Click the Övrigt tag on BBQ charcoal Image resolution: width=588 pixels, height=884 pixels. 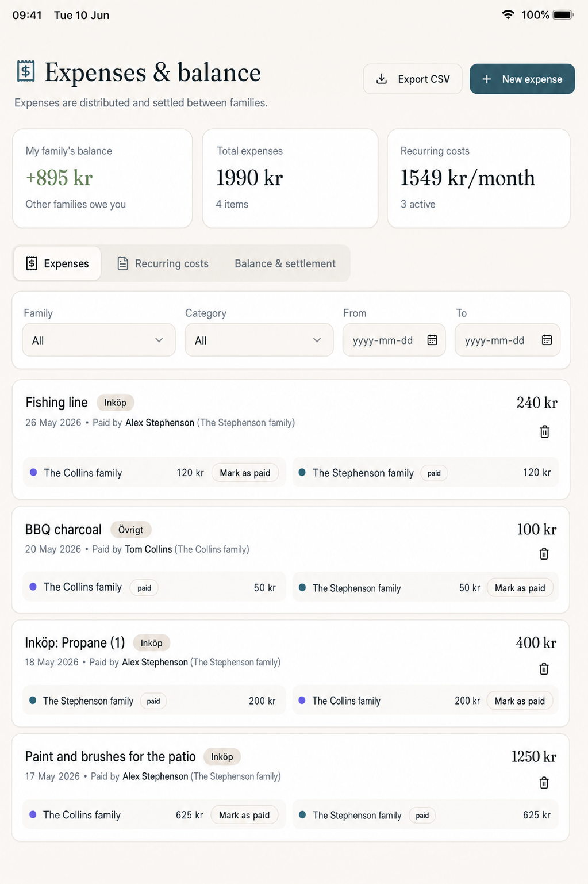click(130, 530)
